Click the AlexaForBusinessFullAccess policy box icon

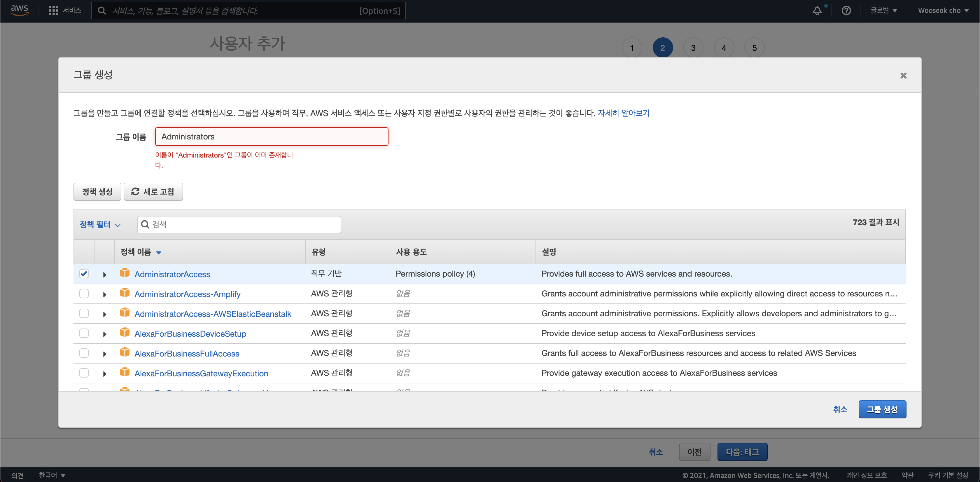pos(125,353)
